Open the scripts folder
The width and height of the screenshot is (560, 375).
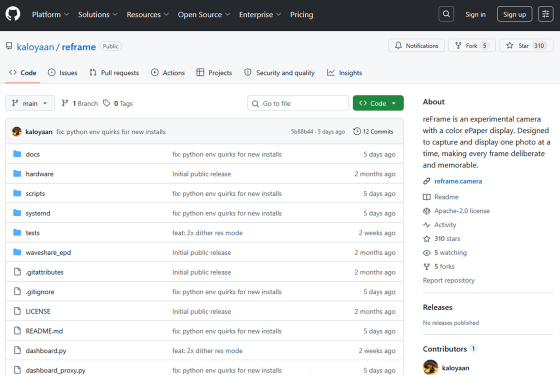[35, 194]
